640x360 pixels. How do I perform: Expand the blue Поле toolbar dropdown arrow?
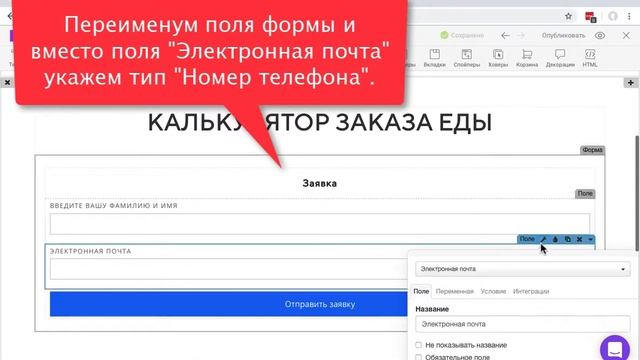[590, 239]
